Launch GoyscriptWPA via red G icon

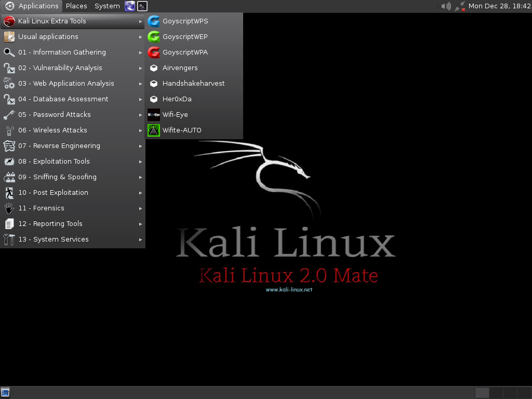coord(154,52)
